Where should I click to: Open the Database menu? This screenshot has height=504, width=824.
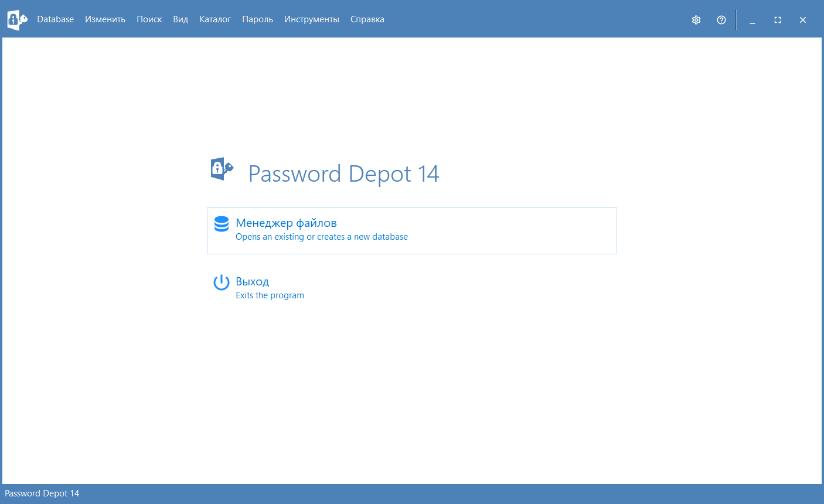(x=55, y=19)
